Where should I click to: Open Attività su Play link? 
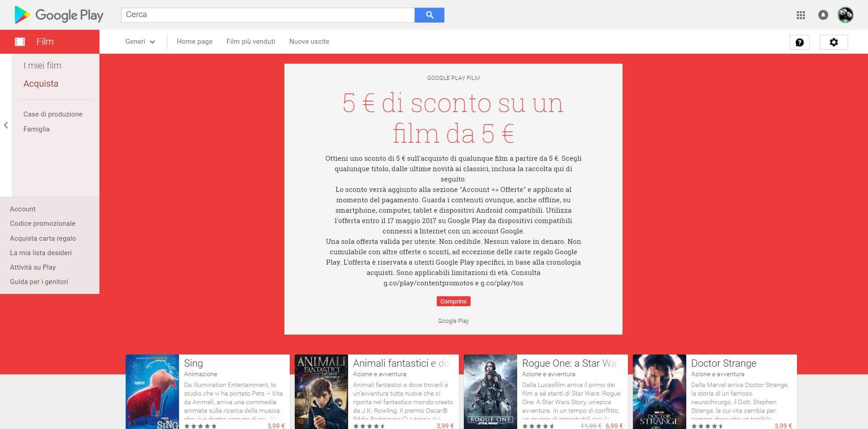tap(33, 267)
